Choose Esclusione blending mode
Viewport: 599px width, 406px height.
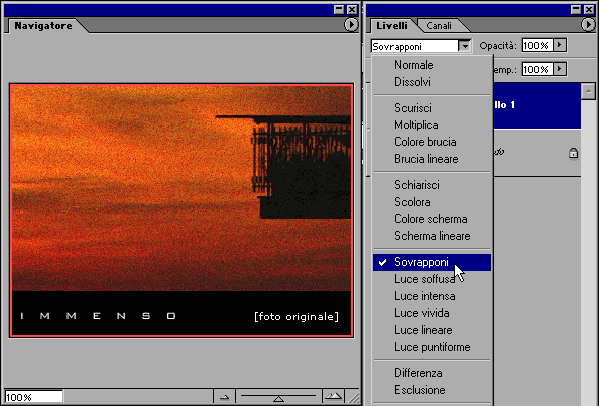(x=432, y=390)
